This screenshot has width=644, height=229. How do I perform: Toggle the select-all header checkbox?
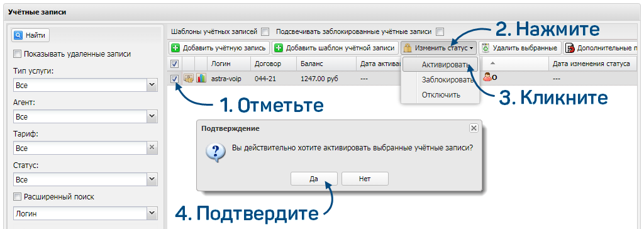(174, 64)
